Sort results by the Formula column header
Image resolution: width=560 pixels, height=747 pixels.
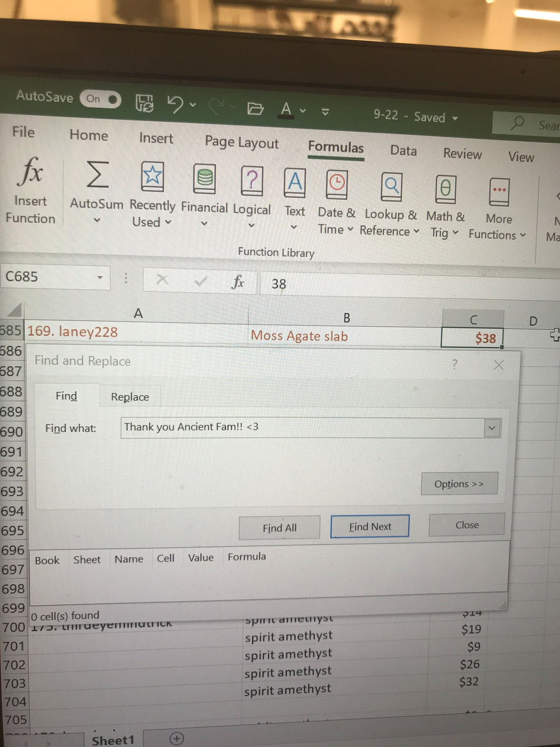(x=247, y=557)
